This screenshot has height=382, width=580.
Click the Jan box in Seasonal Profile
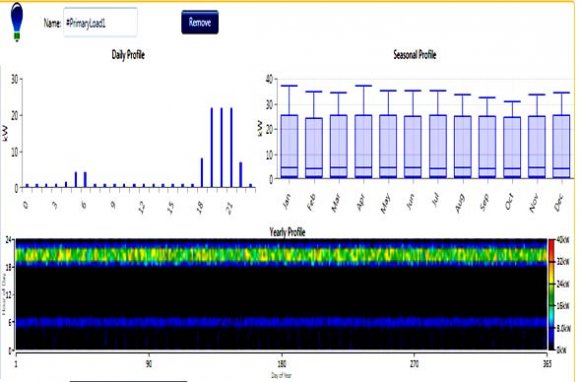tap(289, 146)
